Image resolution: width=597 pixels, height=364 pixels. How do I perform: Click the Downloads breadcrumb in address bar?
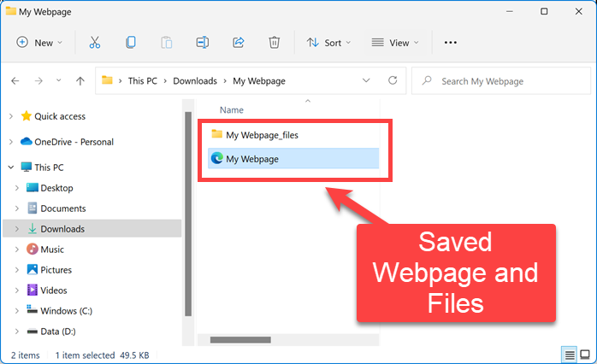(194, 81)
